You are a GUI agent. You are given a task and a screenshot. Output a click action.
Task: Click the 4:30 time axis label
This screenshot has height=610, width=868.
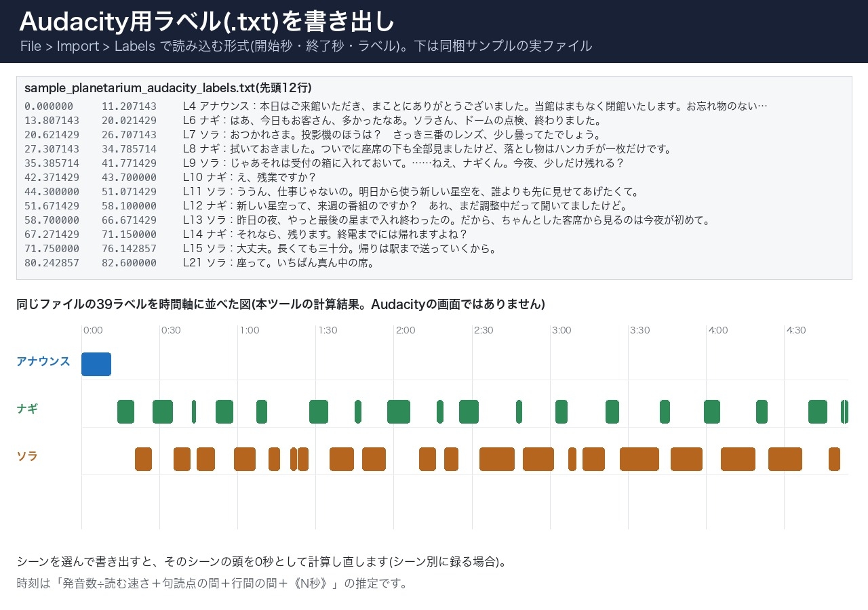tap(796, 330)
